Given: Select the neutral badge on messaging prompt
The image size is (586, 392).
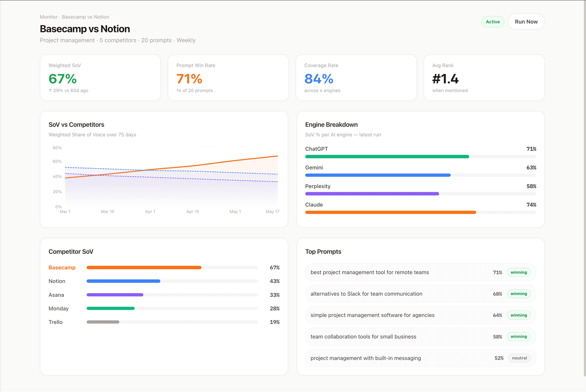Looking at the screenshot, I should pyautogui.click(x=519, y=358).
